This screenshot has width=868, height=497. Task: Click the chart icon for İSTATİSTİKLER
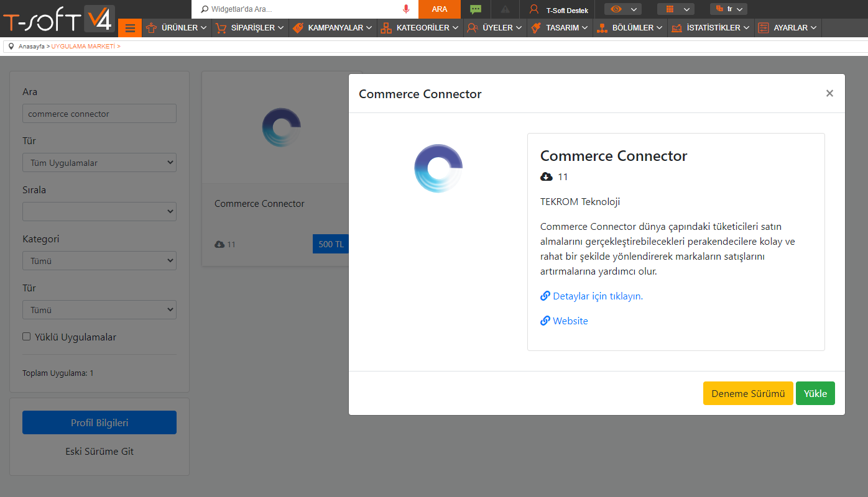tap(676, 28)
